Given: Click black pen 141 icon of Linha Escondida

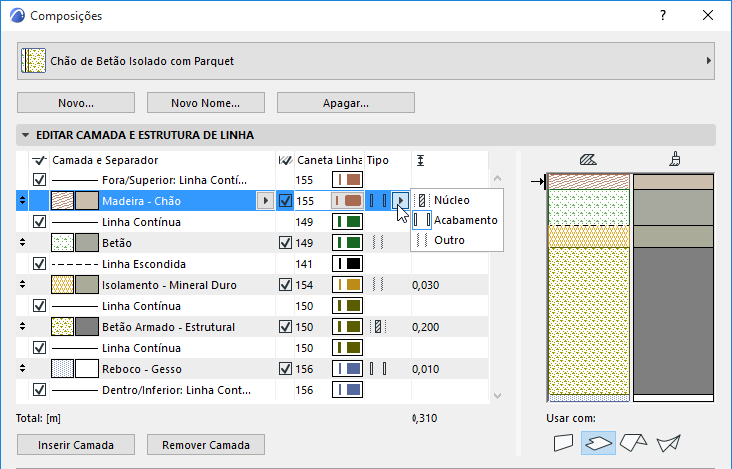Looking at the screenshot, I should pos(347,264).
